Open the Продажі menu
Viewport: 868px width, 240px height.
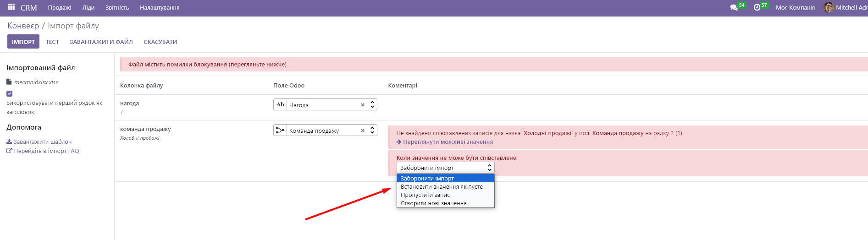tap(60, 8)
